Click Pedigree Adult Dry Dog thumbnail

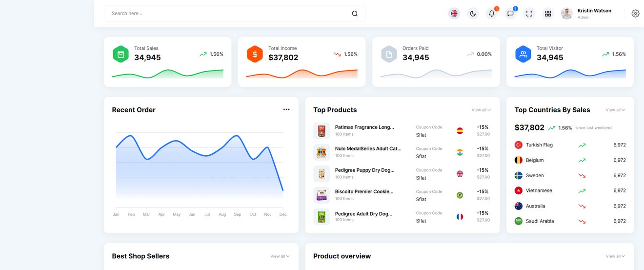pyautogui.click(x=322, y=217)
